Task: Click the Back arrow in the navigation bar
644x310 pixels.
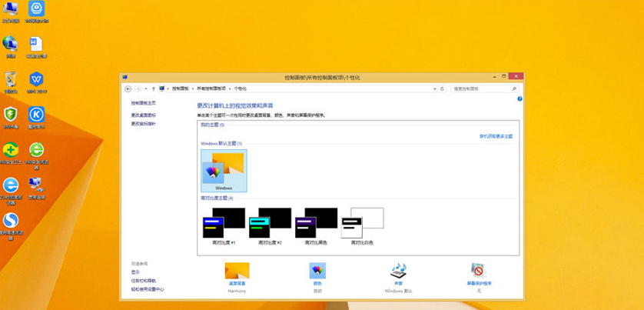Action: (x=128, y=88)
